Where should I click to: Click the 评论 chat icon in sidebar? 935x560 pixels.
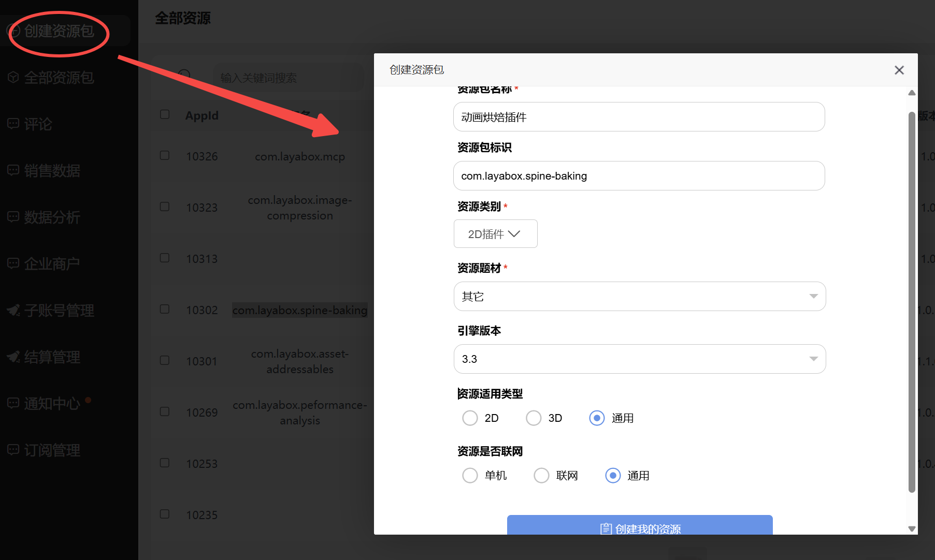(13, 124)
